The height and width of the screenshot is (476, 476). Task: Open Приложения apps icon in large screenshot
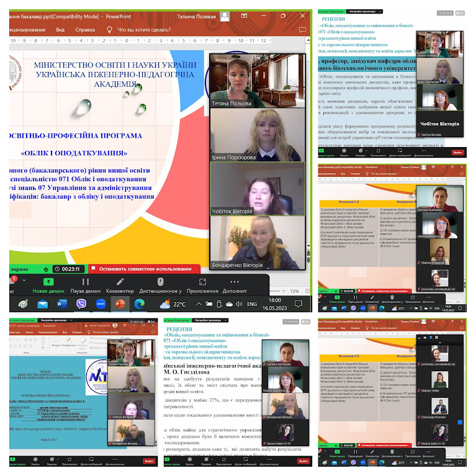click(202, 282)
